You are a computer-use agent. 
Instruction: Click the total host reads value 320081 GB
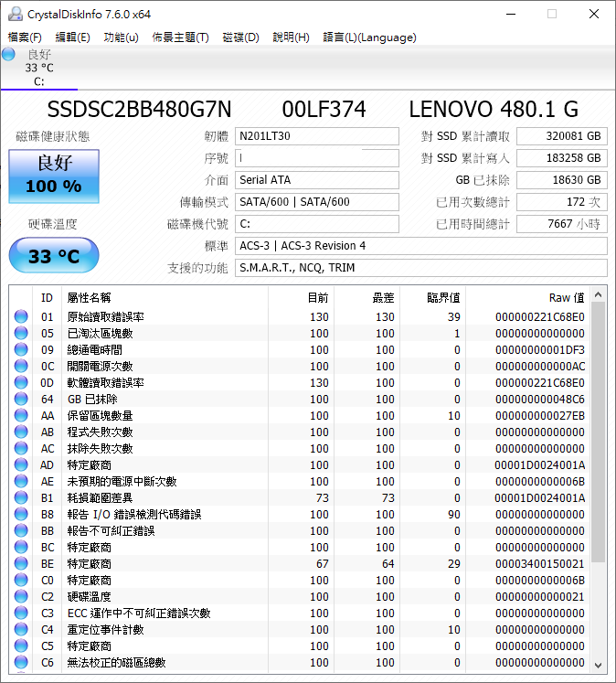tap(562, 136)
